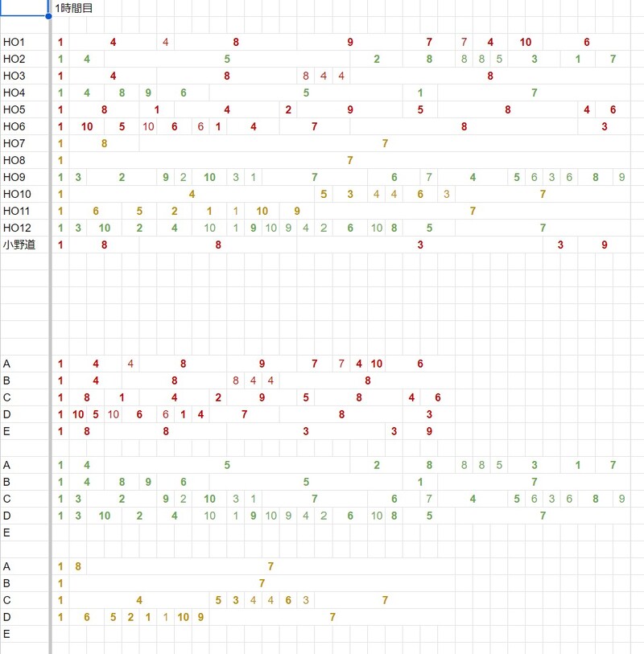Click the 7 in red group row D
644x654 pixels.
[245, 414]
